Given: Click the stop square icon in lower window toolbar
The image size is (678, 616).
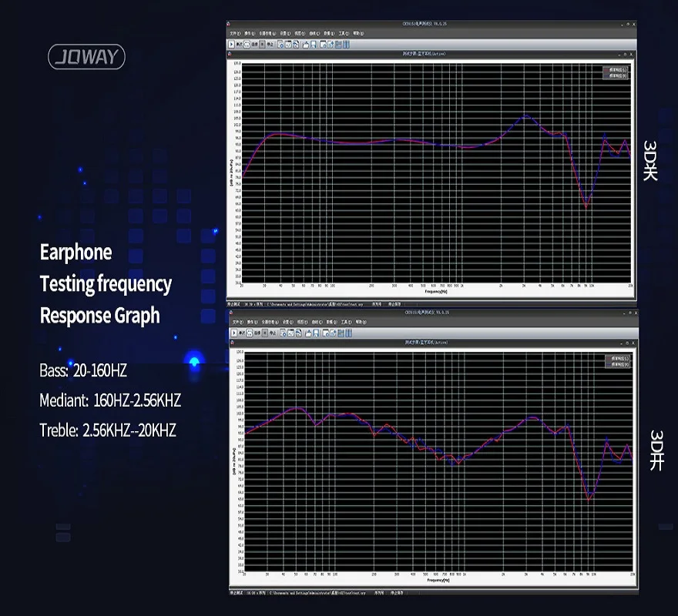Looking at the screenshot, I should pos(265,333).
